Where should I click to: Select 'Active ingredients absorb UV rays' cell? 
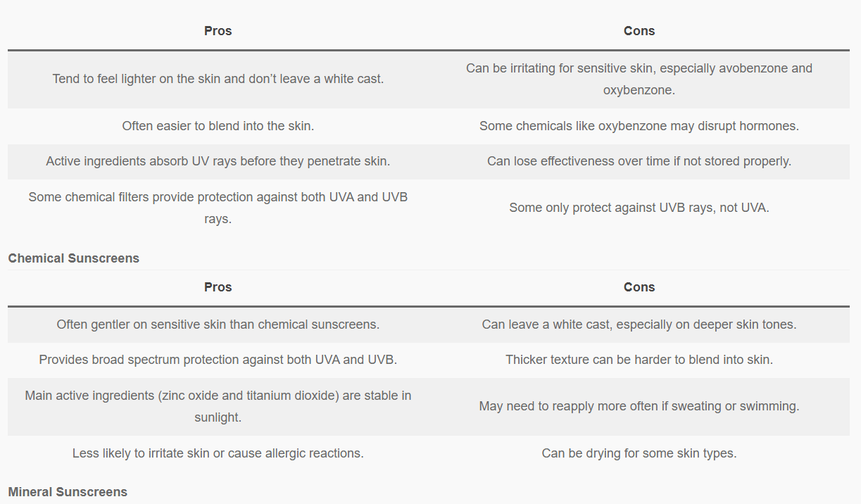tap(218, 161)
